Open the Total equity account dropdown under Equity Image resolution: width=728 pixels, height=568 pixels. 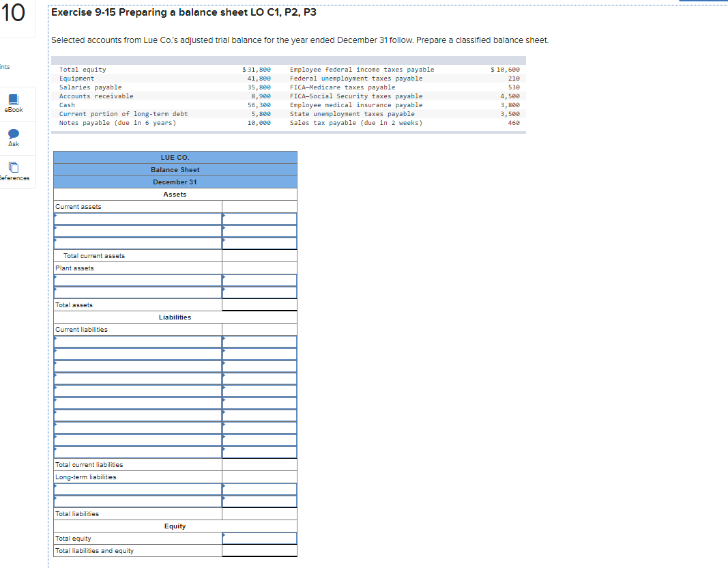click(x=259, y=538)
